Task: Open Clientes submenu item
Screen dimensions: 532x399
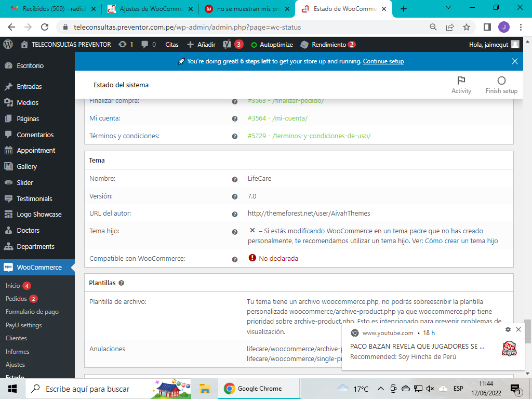Action: [x=16, y=338]
